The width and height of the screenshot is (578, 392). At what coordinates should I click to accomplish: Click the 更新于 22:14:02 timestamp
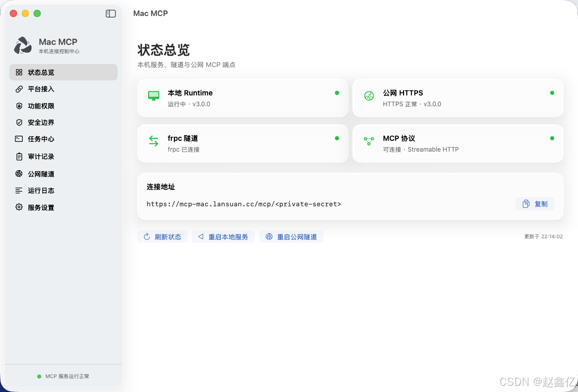coord(543,237)
